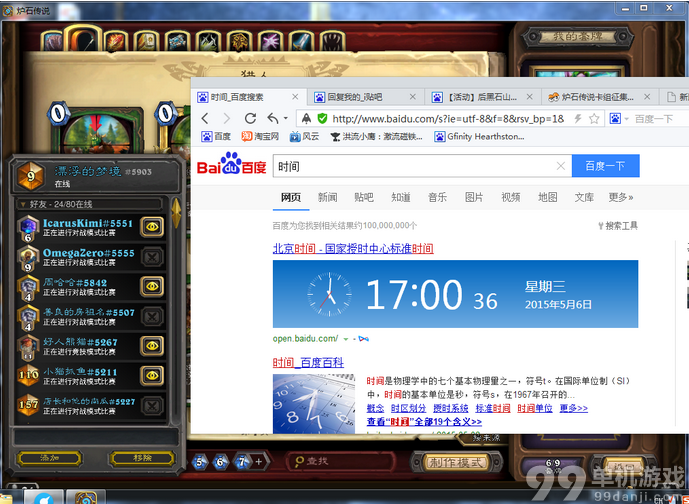The width and height of the screenshot is (689, 504).
Task: Filter collection by 6 mana crystal
Action: point(221,462)
